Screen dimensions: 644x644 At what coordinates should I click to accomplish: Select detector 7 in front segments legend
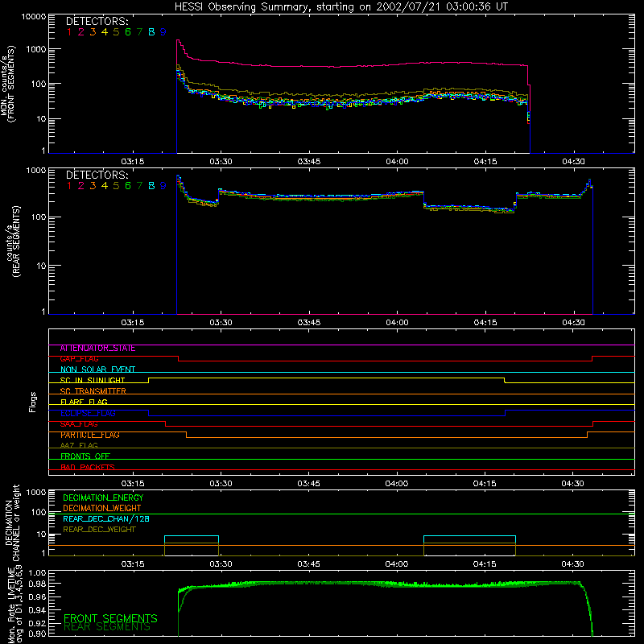(x=139, y=32)
